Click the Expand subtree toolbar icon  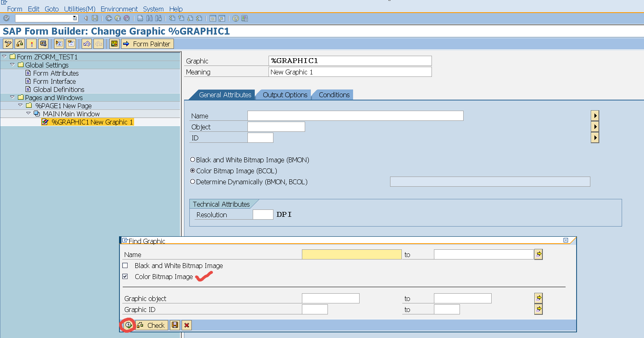pyautogui.click(x=59, y=44)
